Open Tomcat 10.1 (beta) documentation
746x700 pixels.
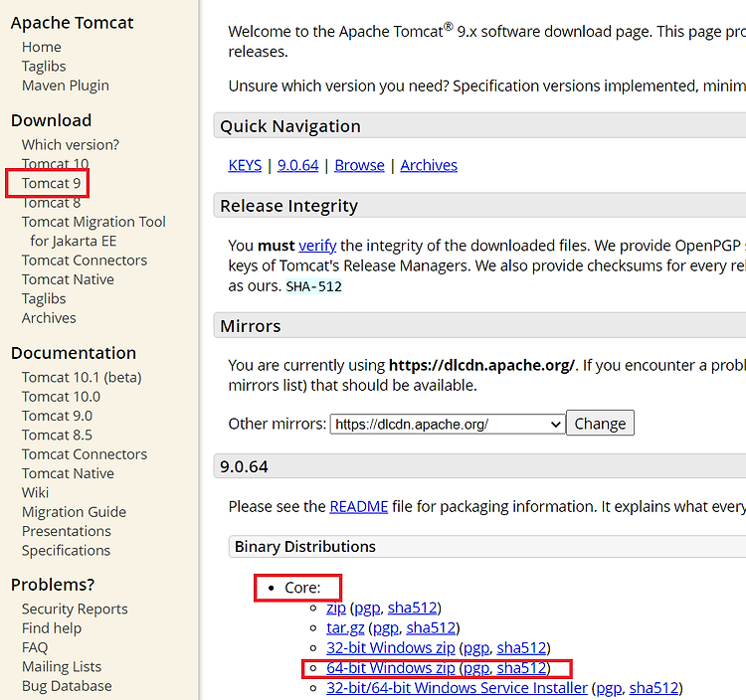(x=82, y=377)
